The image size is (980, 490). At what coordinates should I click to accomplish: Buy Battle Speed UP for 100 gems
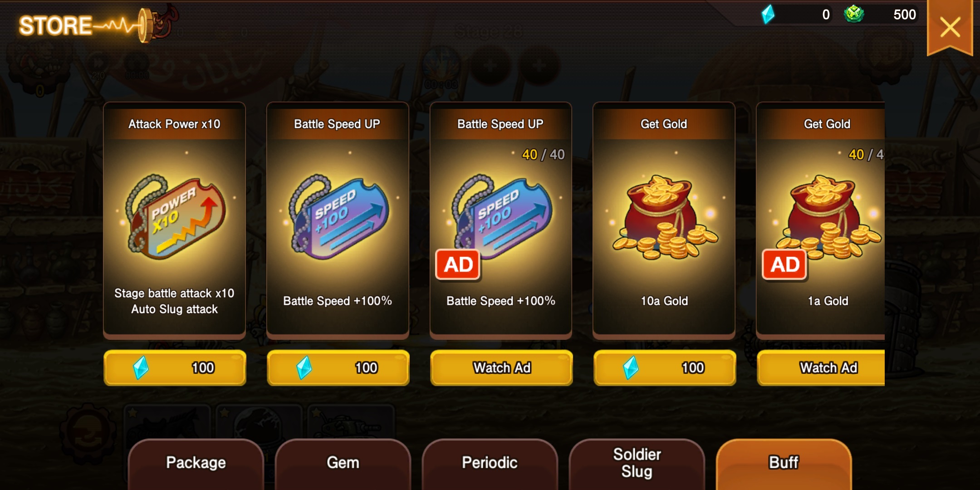[x=338, y=367]
